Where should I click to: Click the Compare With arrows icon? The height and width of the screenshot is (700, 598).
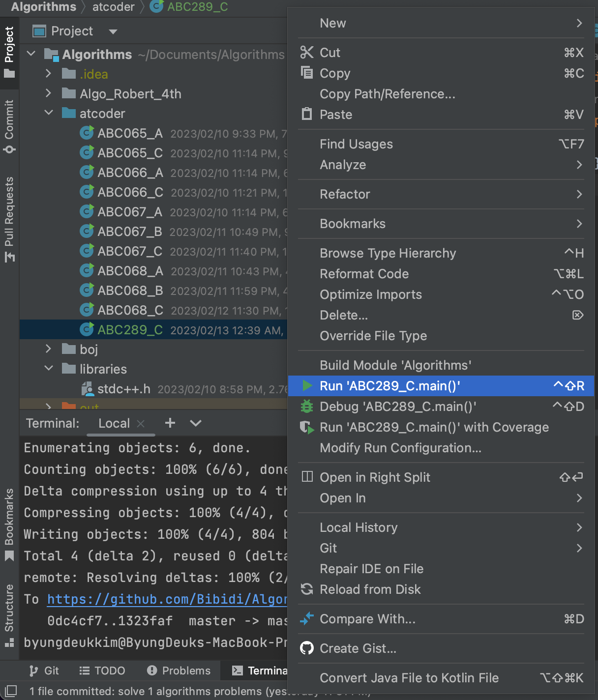click(x=307, y=618)
